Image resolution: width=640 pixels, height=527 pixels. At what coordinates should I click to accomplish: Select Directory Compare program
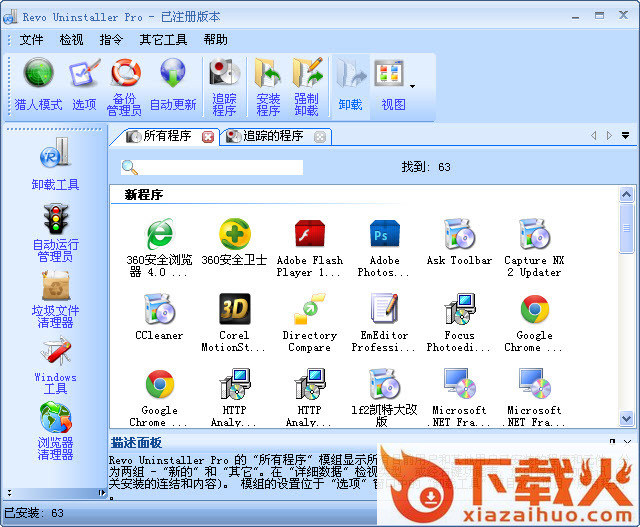309,322
